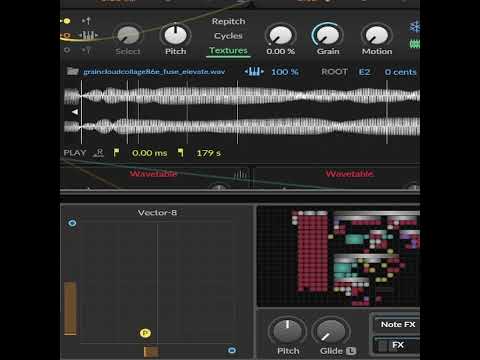The height and width of the screenshot is (360, 480).
Task: Click the right Wavetable label
Action: coord(349,174)
